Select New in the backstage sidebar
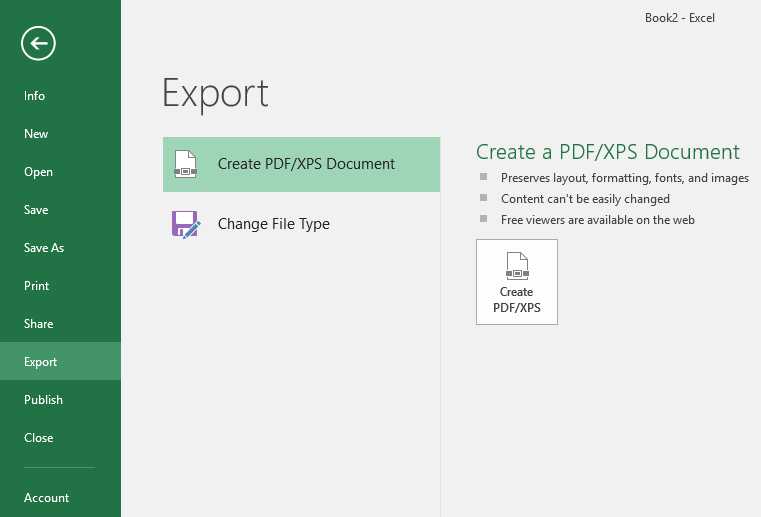This screenshot has width=761, height=517. point(60,133)
